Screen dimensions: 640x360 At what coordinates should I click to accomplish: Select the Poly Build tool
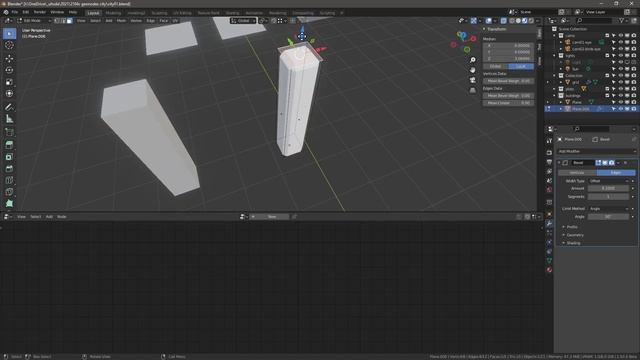[x=9, y=203]
